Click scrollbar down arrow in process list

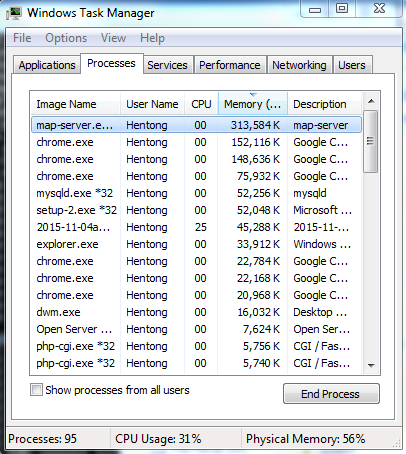pyautogui.click(x=371, y=366)
